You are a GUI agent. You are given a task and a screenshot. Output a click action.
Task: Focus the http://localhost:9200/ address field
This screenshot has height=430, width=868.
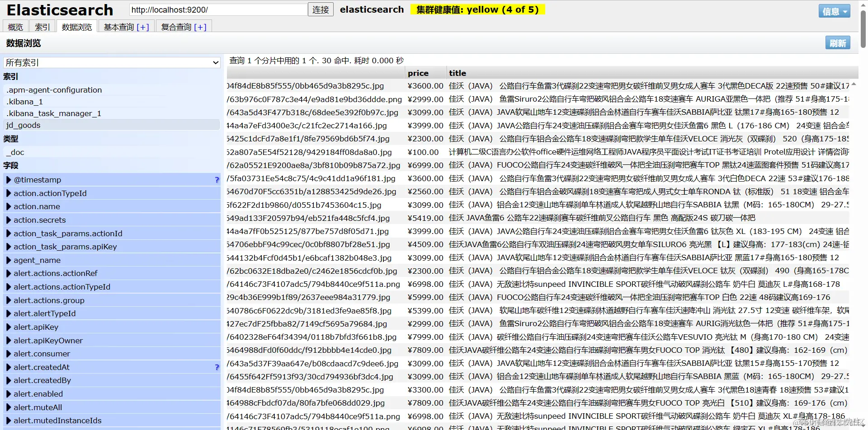(x=218, y=9)
